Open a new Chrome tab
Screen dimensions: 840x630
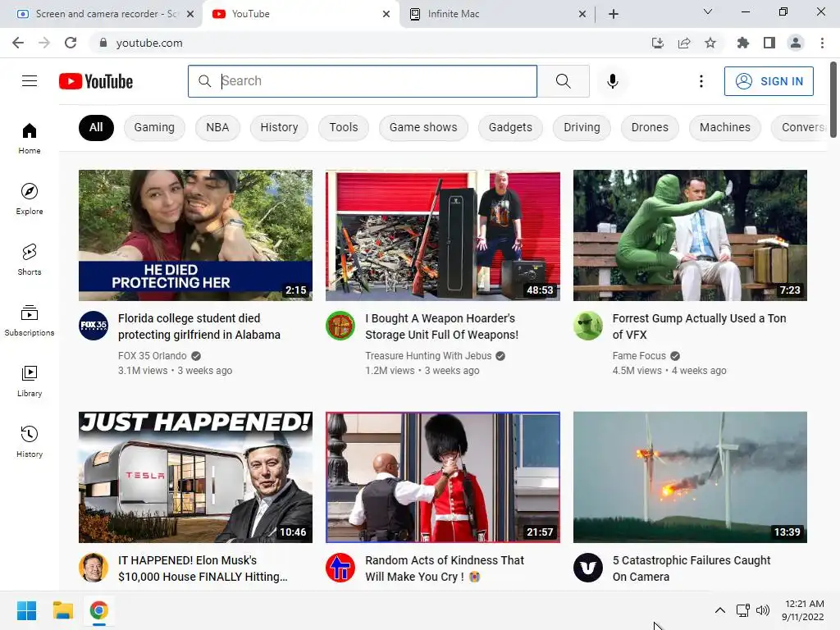click(x=614, y=14)
